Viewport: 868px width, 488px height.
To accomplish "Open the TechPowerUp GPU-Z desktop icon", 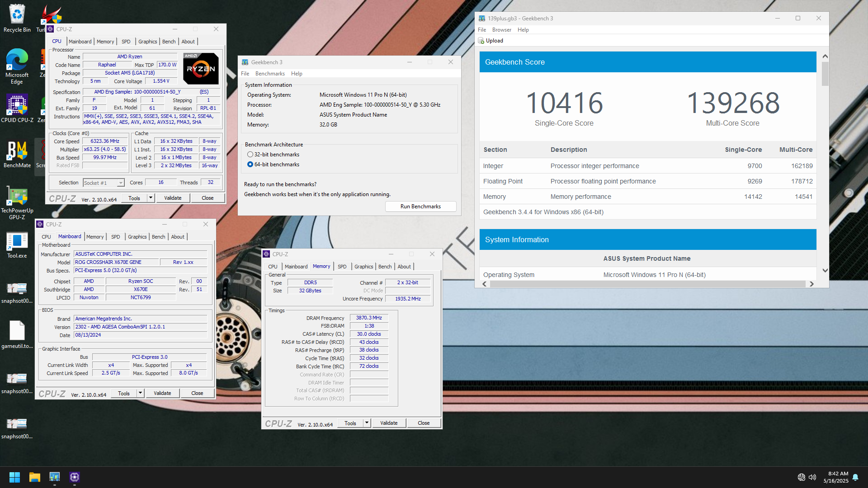I will (17, 203).
